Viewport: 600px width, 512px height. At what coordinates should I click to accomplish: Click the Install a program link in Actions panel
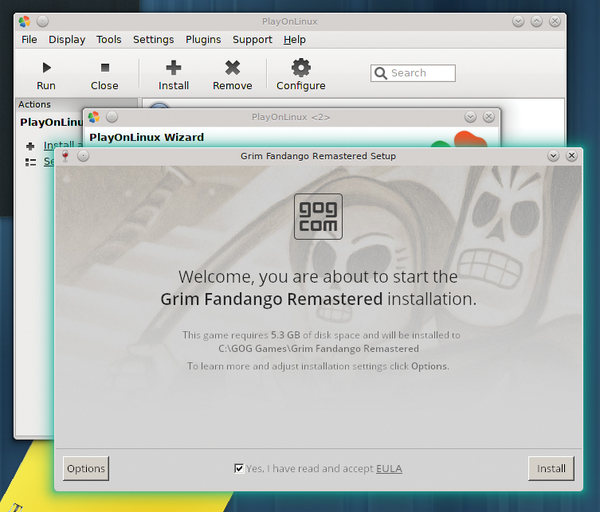tap(63, 145)
